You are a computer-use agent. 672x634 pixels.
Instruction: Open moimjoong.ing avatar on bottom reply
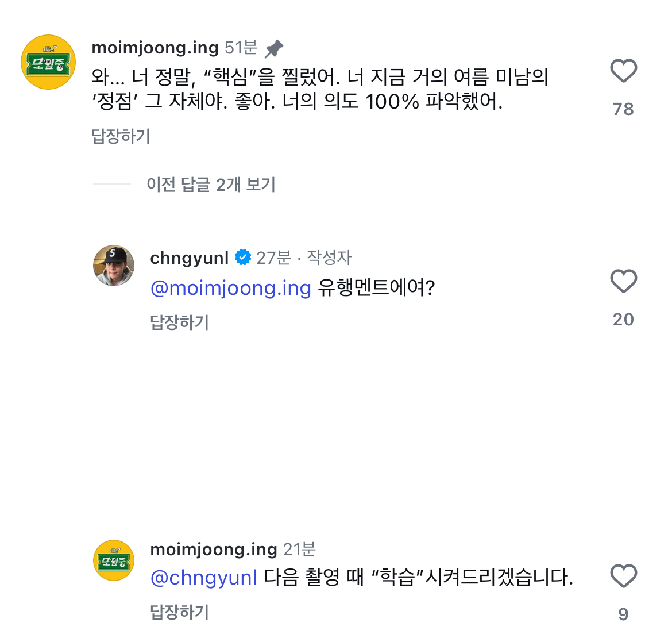click(114, 560)
